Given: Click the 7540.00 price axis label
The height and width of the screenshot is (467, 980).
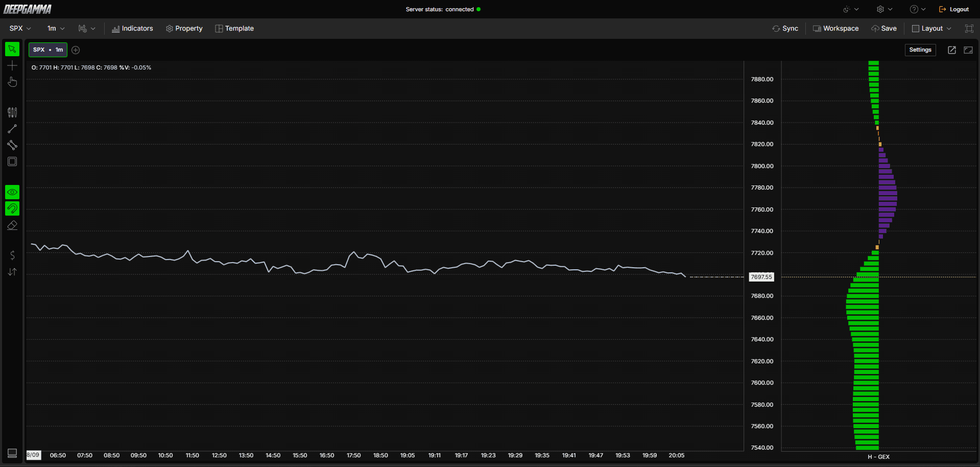Looking at the screenshot, I should (x=762, y=448).
